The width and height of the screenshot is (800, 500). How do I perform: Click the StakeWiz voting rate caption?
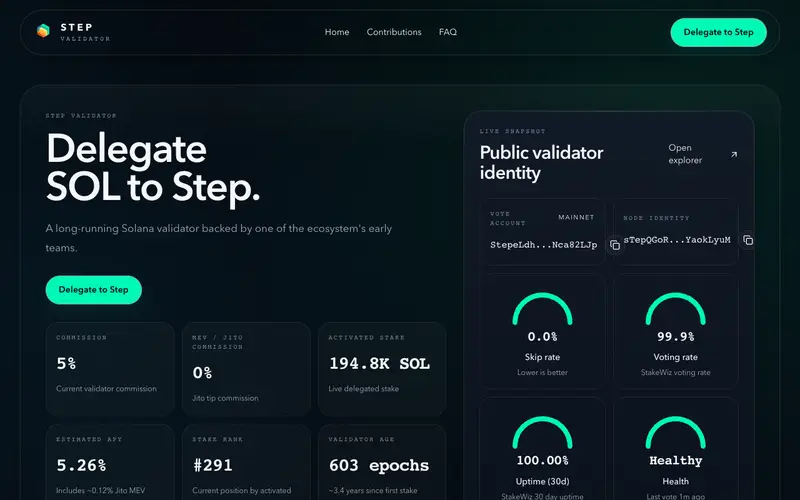coord(676,372)
